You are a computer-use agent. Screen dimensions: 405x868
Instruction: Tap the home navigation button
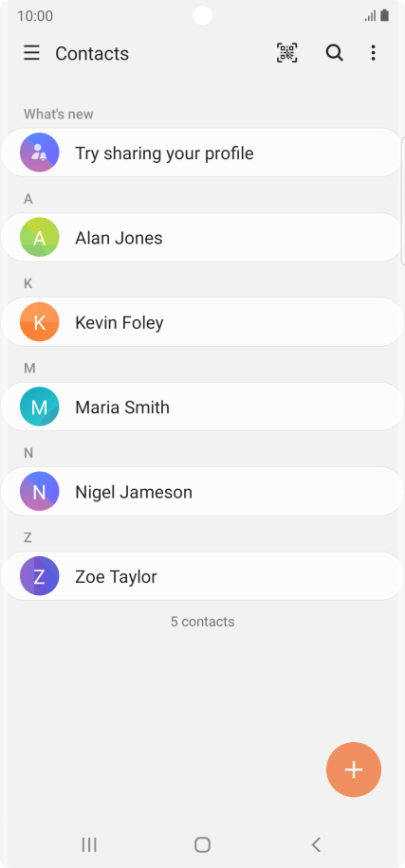coord(202,844)
